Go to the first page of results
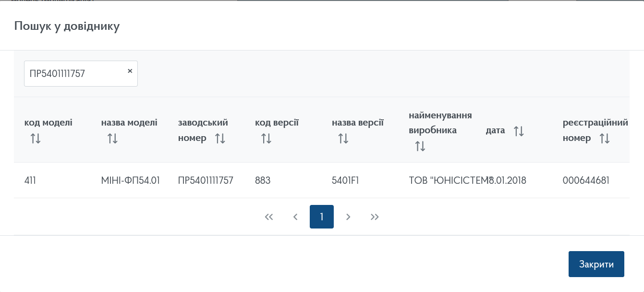 pyautogui.click(x=269, y=217)
